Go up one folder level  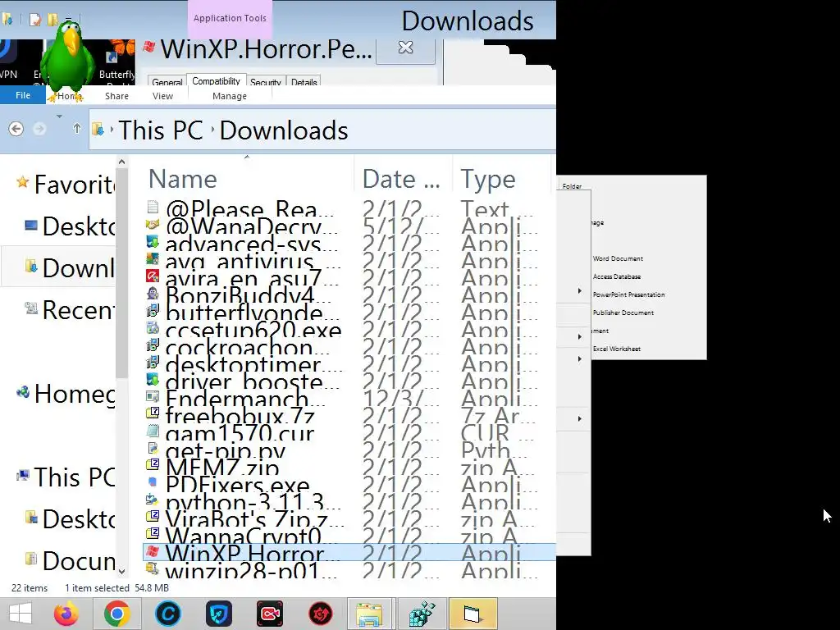(x=77, y=129)
